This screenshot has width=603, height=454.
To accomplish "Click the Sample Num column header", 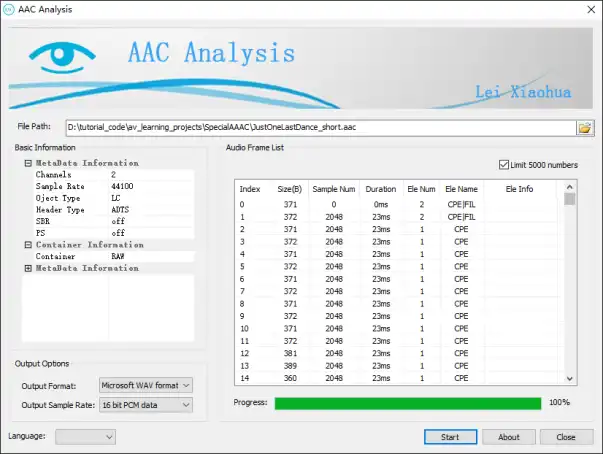I will click(x=334, y=189).
